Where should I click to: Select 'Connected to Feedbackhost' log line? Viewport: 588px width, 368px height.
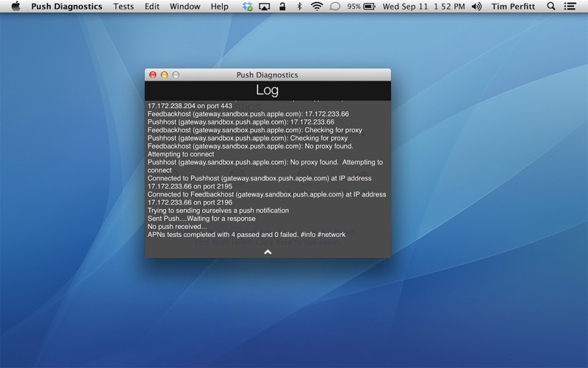tap(267, 194)
